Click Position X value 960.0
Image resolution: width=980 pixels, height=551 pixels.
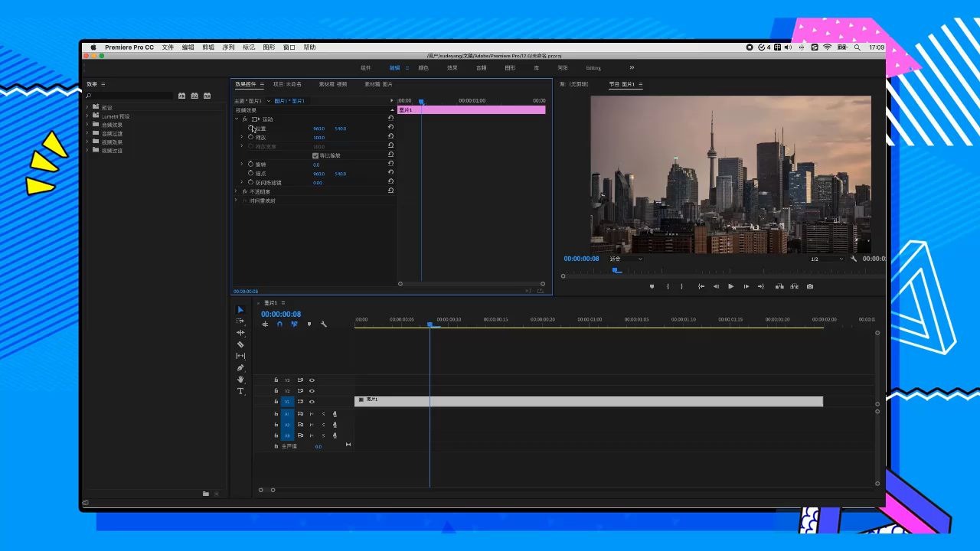coord(318,129)
